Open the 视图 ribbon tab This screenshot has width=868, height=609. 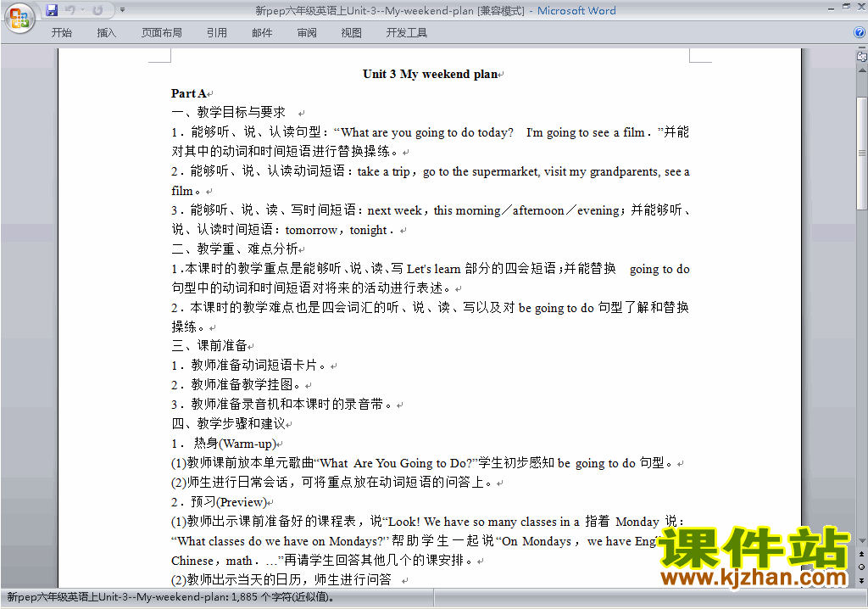[352, 33]
